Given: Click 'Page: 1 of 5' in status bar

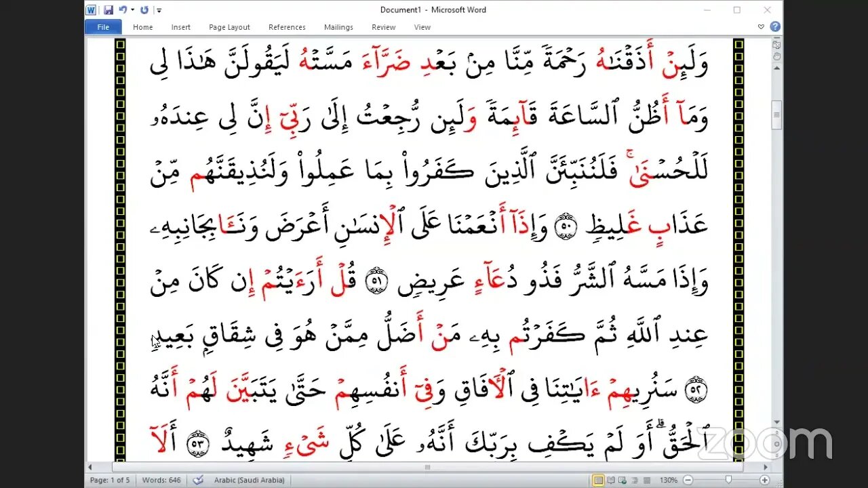Looking at the screenshot, I should tap(109, 480).
